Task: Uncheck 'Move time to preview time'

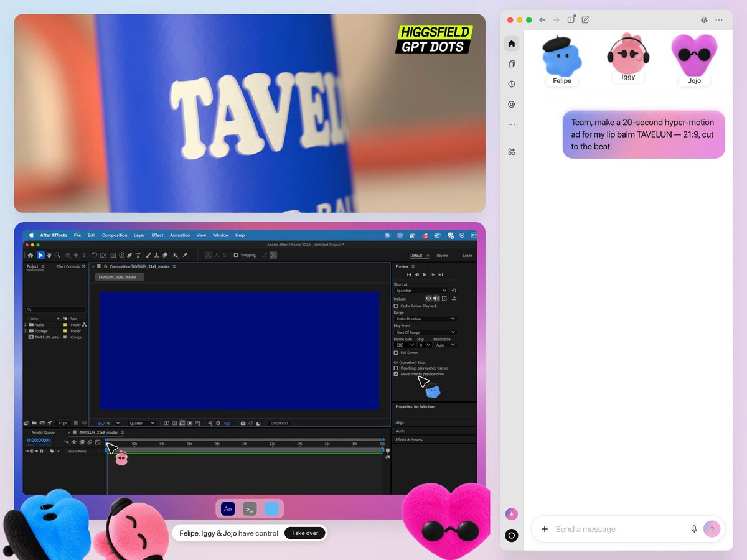Action: (x=396, y=374)
